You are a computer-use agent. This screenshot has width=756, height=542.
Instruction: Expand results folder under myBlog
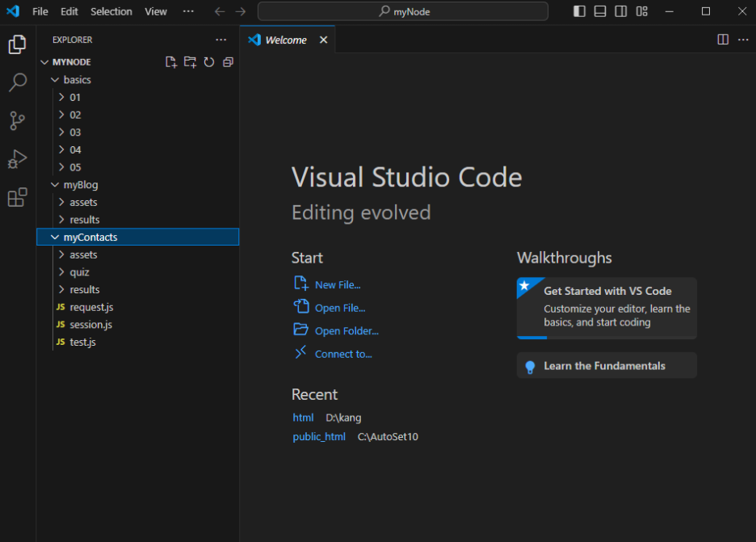point(61,220)
